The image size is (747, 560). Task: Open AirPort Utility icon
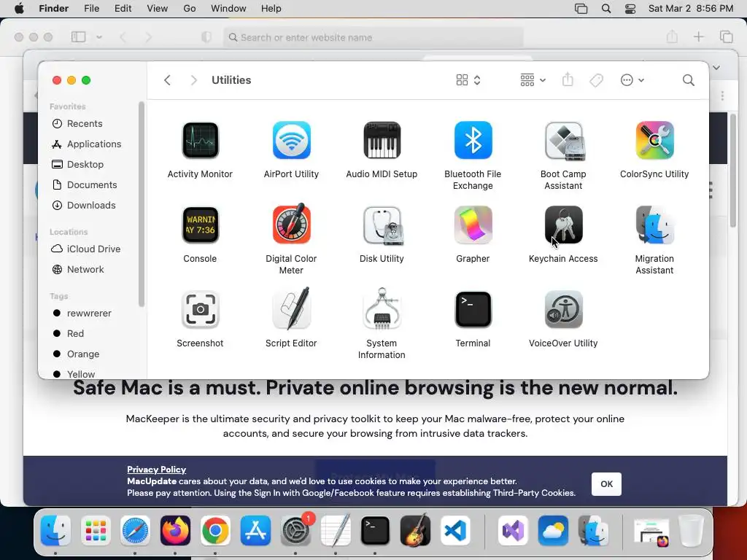pyautogui.click(x=292, y=141)
